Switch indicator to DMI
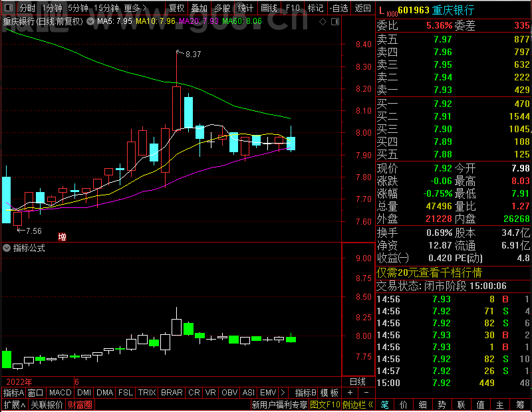 [x=84, y=393]
